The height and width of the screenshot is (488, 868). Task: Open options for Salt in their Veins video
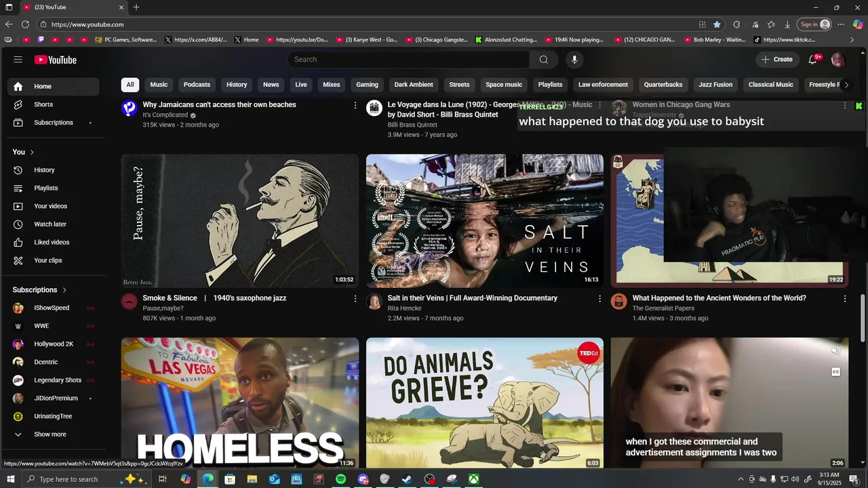pos(599,298)
